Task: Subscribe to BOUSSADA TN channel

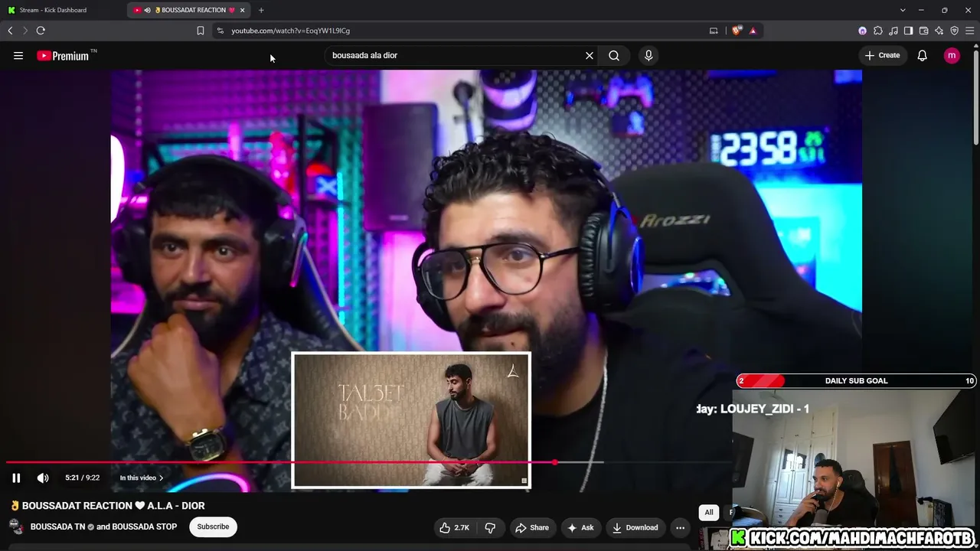Action: (x=213, y=527)
